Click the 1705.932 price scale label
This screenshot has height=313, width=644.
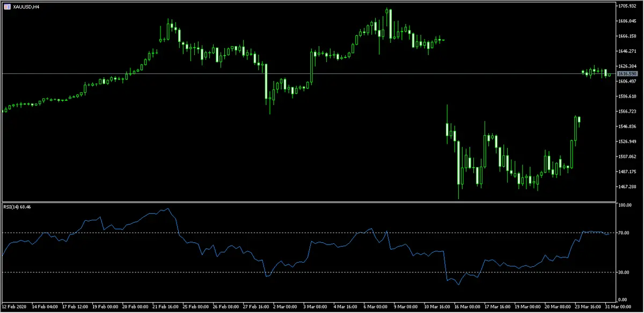click(627, 6)
